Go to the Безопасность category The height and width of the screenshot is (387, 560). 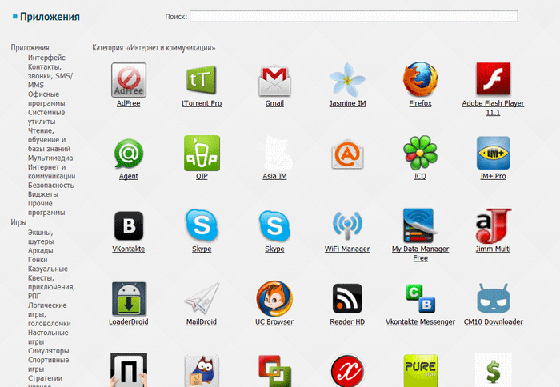(51, 185)
